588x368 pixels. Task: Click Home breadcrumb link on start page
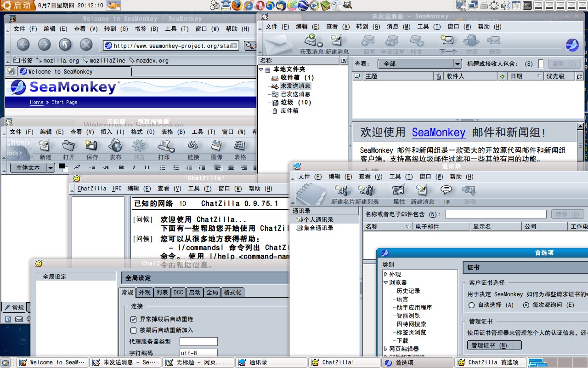pos(37,102)
